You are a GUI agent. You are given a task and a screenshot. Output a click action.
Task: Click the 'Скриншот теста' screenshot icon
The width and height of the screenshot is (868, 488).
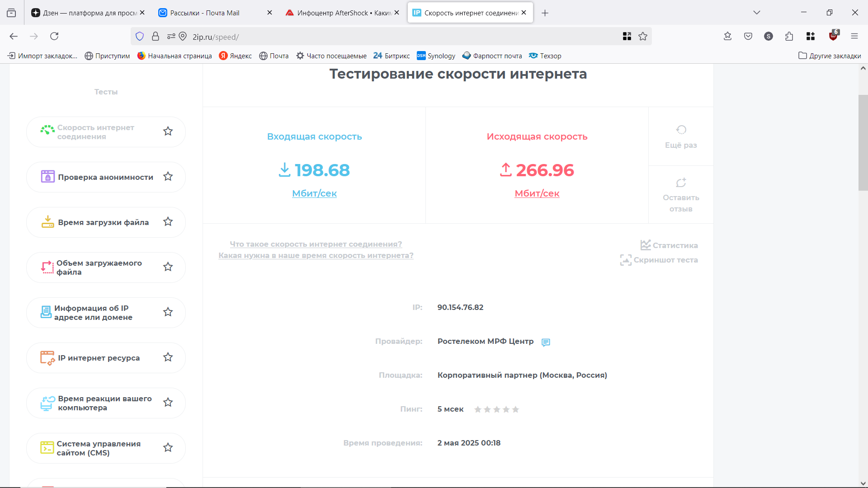click(626, 260)
